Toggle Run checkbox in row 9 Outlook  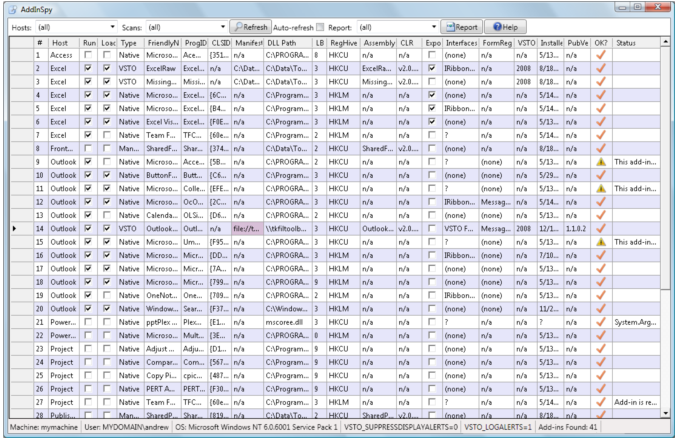pos(88,162)
